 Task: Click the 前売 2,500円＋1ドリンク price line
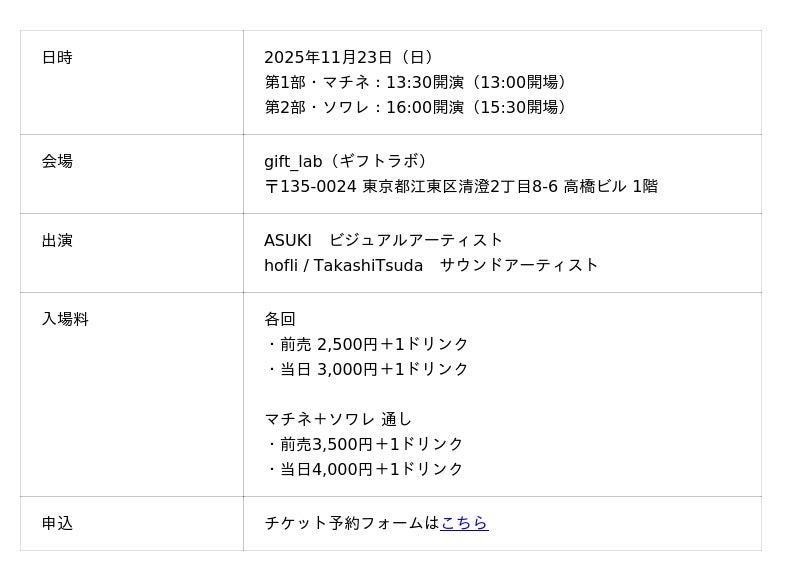click(x=368, y=344)
